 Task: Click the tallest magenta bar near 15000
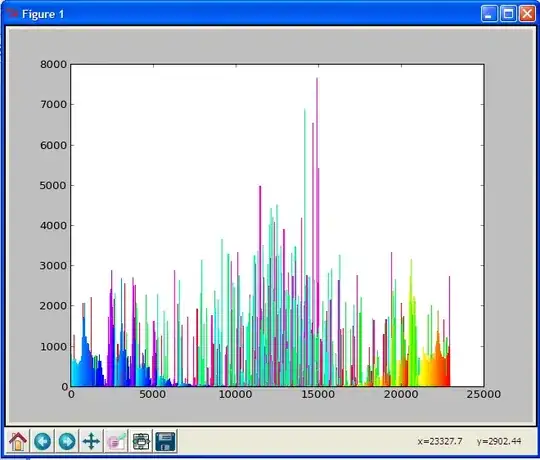317,231
